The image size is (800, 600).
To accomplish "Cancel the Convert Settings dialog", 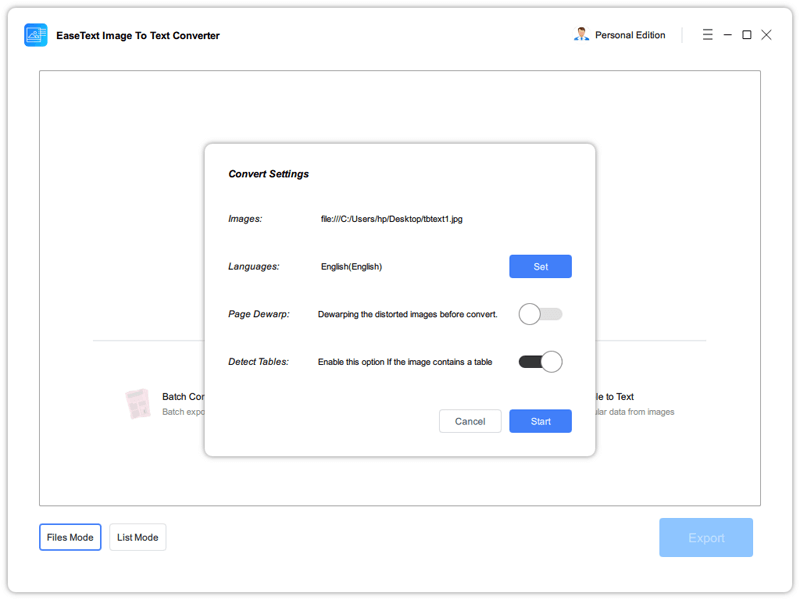I will point(470,421).
